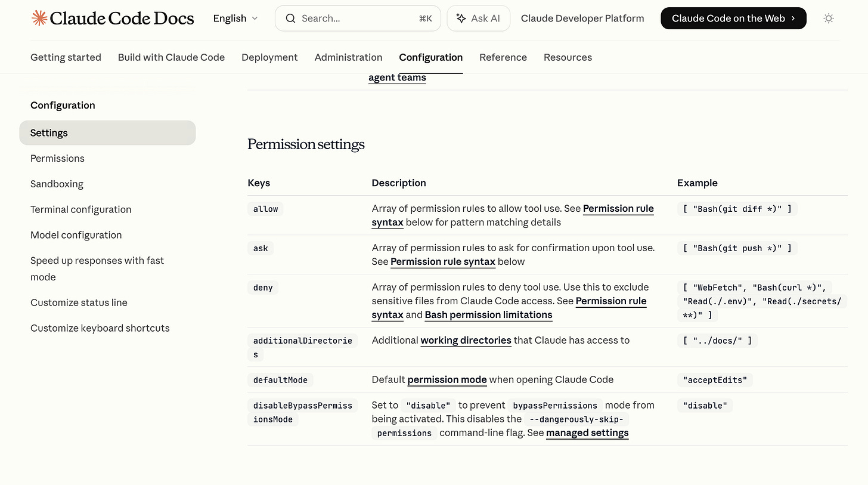Open the English language dropdown
This screenshot has width=868, height=485.
point(235,18)
